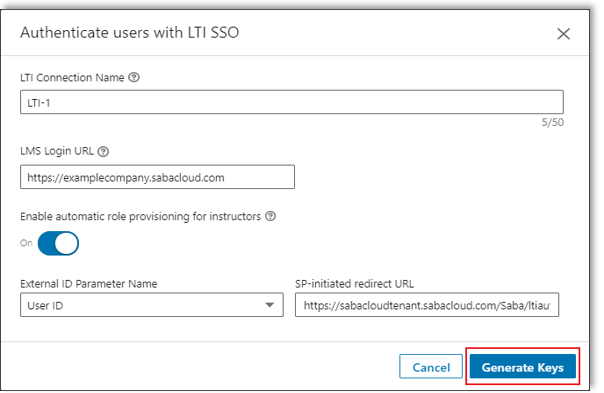Click into the LMS Login URL field
The image size is (604, 393).
(x=157, y=177)
